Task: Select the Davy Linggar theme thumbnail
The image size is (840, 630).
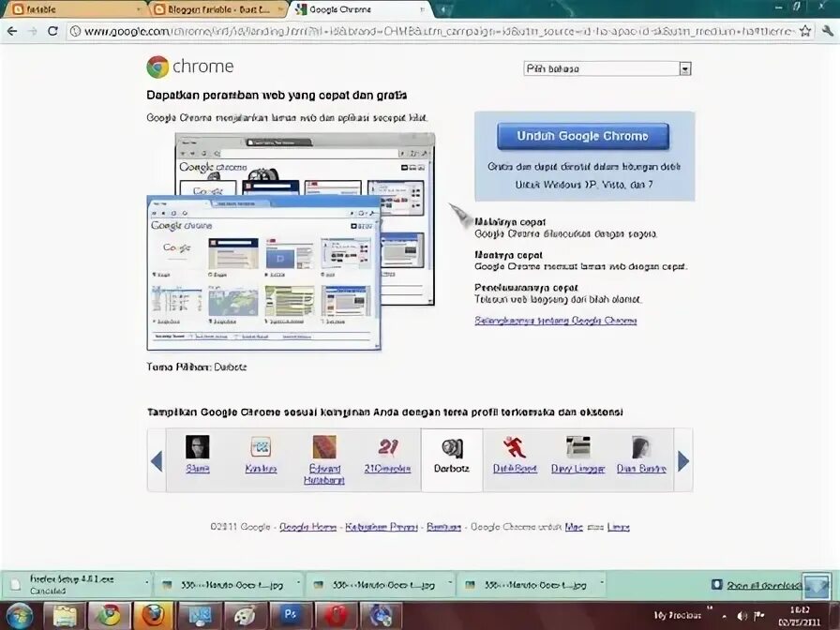Action: coord(578,447)
